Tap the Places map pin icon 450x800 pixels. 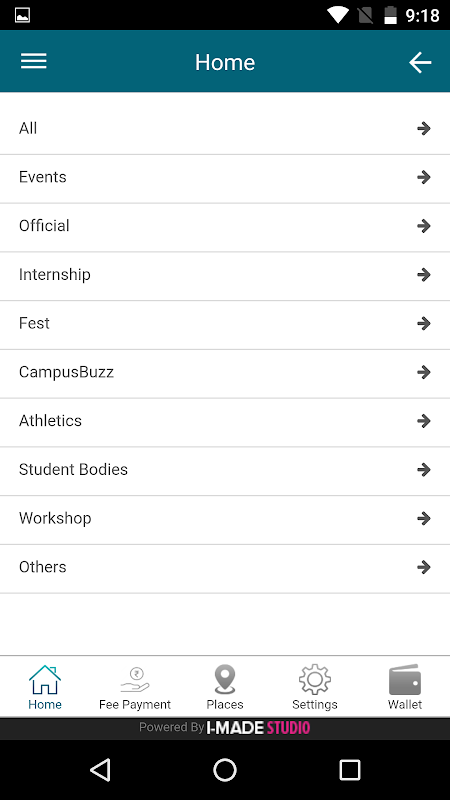(225, 680)
